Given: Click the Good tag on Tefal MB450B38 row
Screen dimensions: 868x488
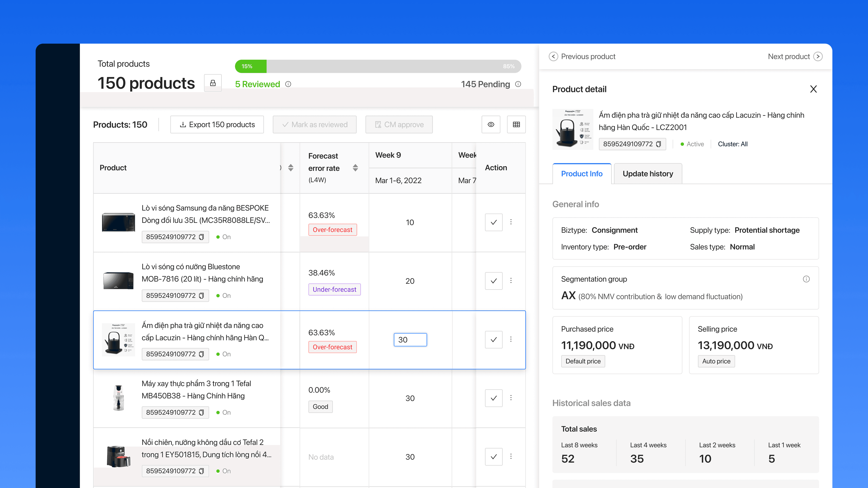Looking at the screenshot, I should pyautogui.click(x=320, y=407).
